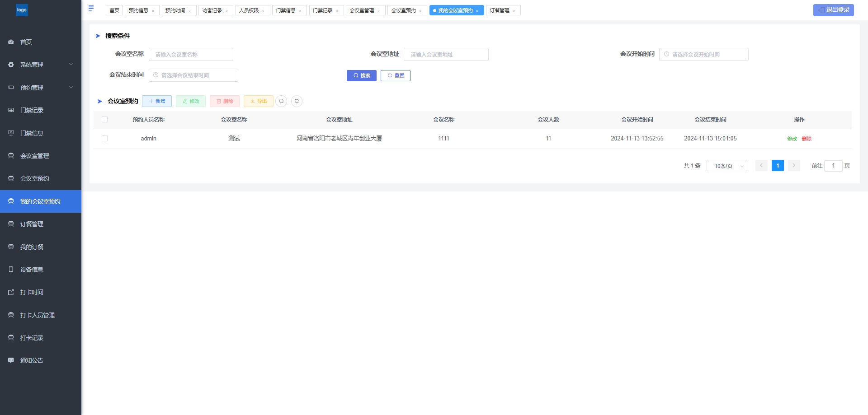Click the 会议人数 column header
The image size is (868, 415).
[x=548, y=120]
